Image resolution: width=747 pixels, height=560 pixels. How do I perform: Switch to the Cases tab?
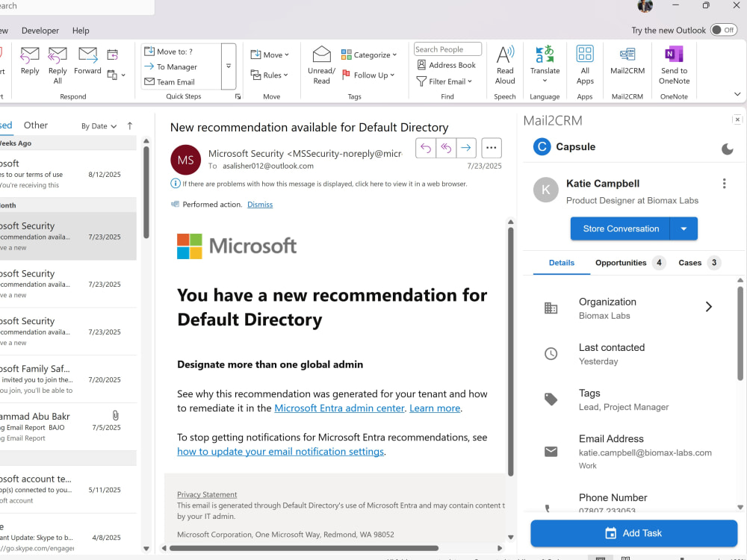tap(700, 263)
